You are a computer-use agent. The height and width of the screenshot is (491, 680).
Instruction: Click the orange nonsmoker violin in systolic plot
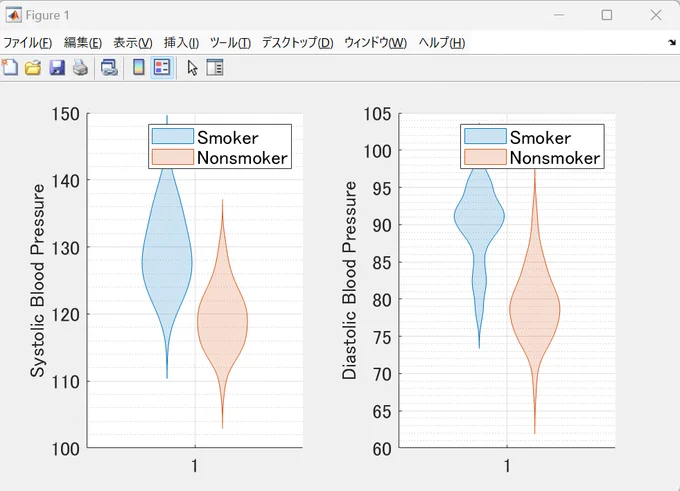[222, 321]
